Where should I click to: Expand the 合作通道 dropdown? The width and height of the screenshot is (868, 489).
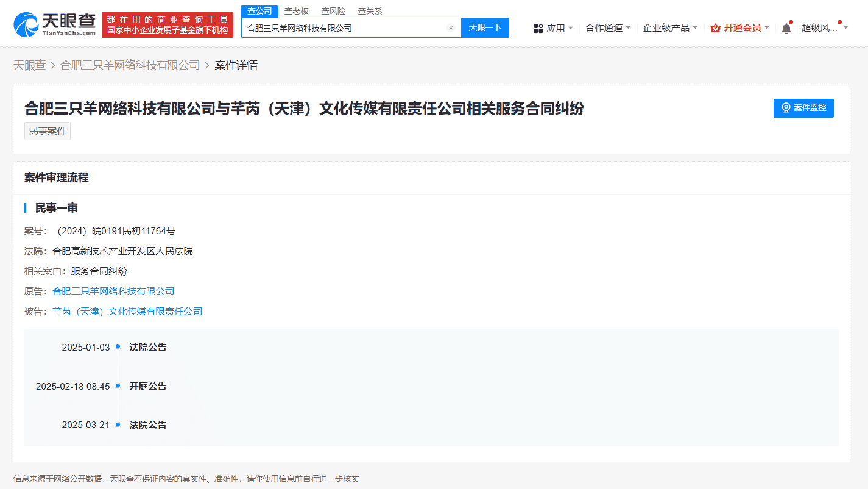pos(608,28)
